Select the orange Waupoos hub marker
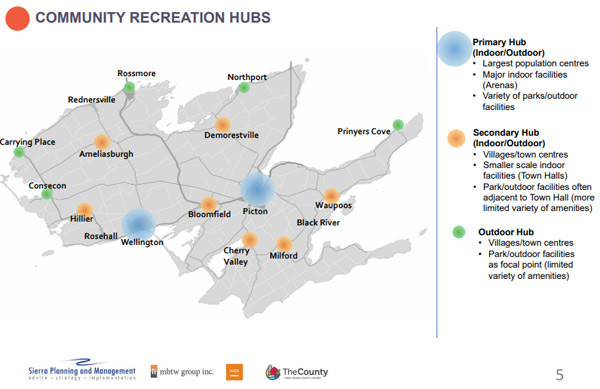Image resolution: width=600 pixels, height=389 pixels. pos(332,196)
